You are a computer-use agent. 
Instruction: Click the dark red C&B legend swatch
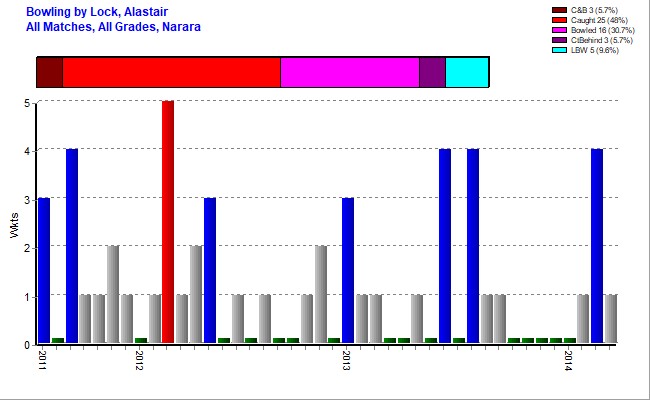559,10
